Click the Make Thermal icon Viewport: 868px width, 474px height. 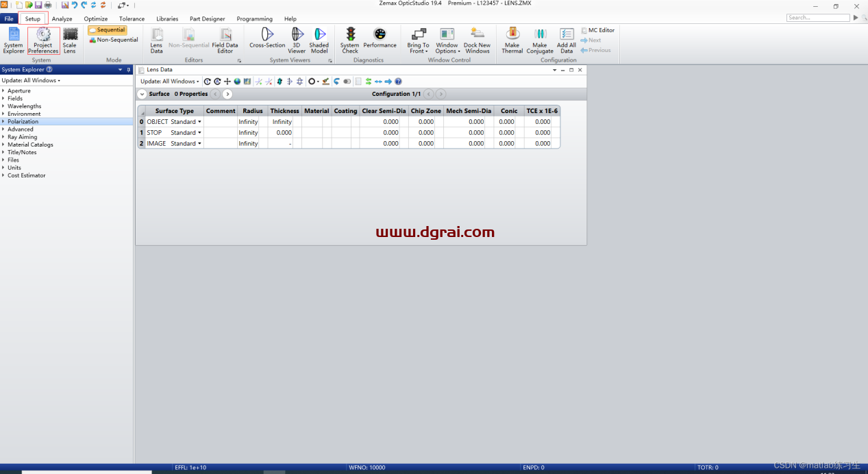click(x=512, y=40)
